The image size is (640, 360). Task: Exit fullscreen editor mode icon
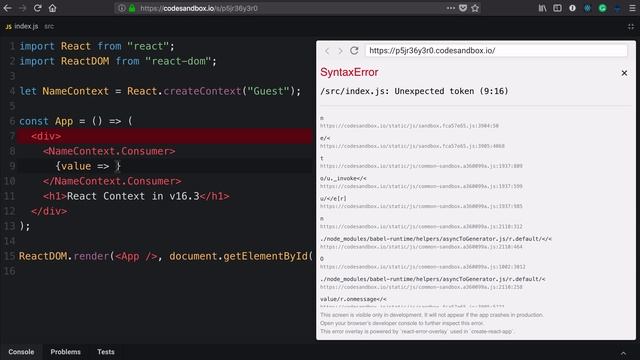(631, 27)
